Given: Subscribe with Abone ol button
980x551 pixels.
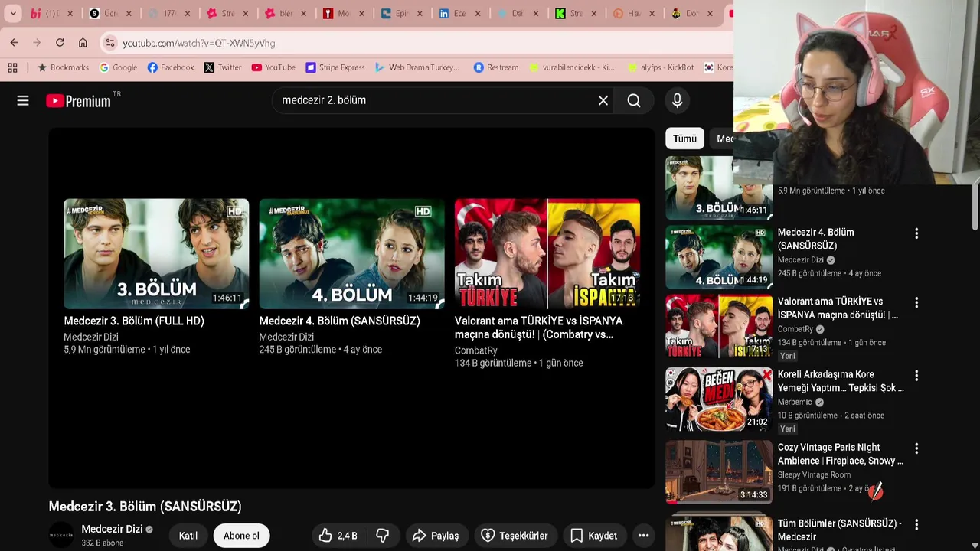Looking at the screenshot, I should pos(241,536).
